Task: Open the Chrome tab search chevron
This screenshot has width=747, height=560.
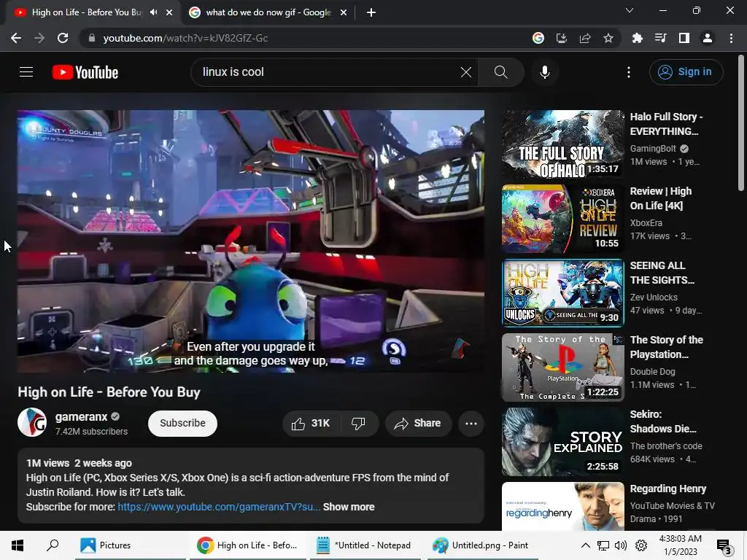Action: (630, 10)
